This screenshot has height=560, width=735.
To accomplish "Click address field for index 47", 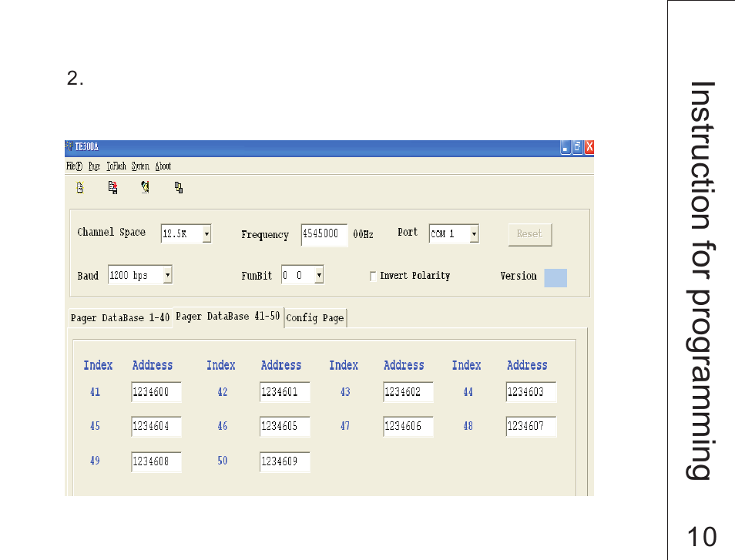I will pos(408,427).
